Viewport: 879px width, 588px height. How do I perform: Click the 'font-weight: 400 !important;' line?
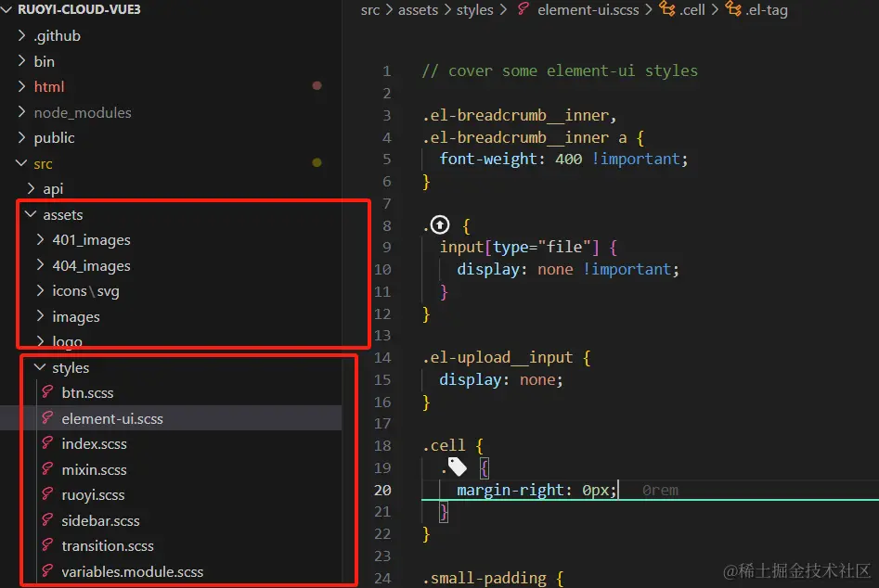pos(563,159)
